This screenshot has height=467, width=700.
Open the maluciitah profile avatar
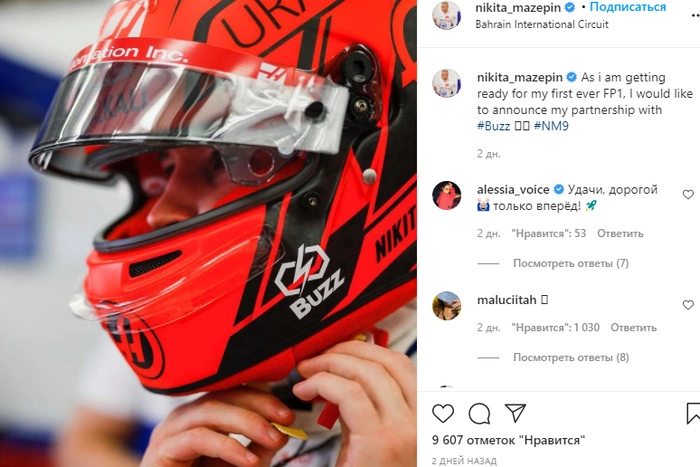coord(446,306)
